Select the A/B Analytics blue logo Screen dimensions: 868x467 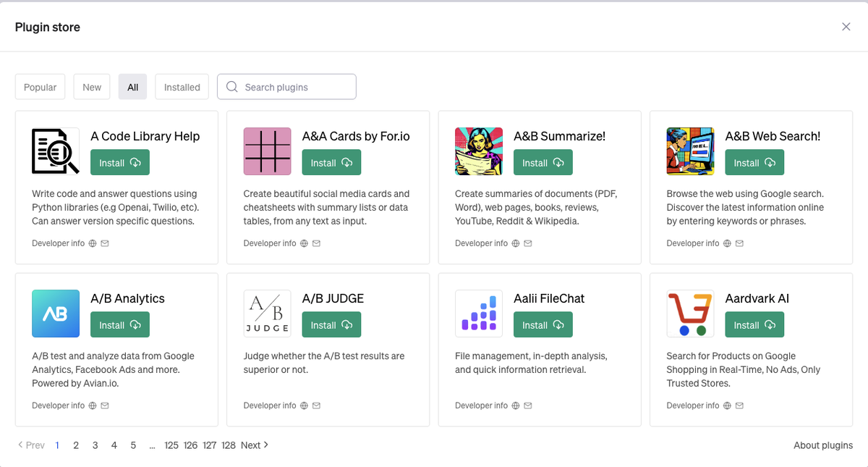pos(56,314)
